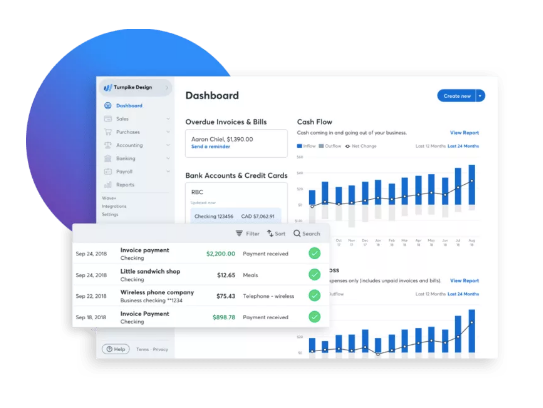
Task: Click the Wave logo next to Turnpike Design
Action: 108,88
